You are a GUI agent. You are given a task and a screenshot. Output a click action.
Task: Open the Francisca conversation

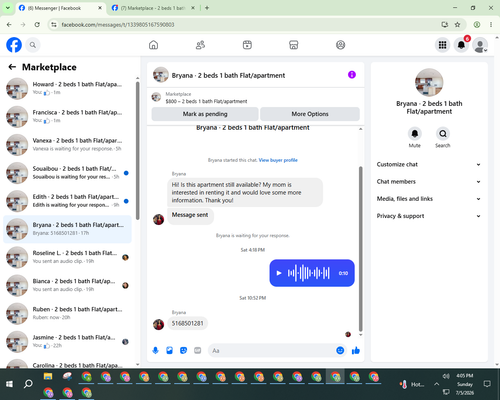click(x=67, y=117)
